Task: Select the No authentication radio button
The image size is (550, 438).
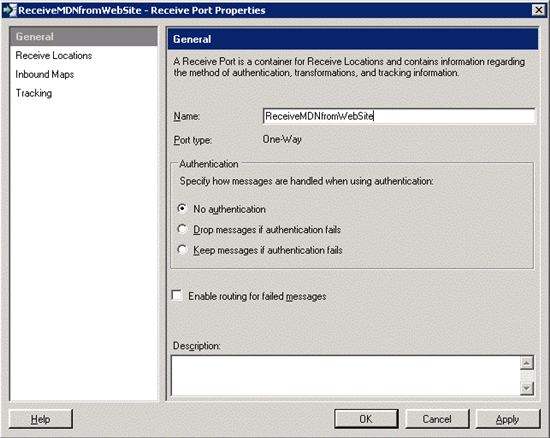Action: (x=182, y=209)
